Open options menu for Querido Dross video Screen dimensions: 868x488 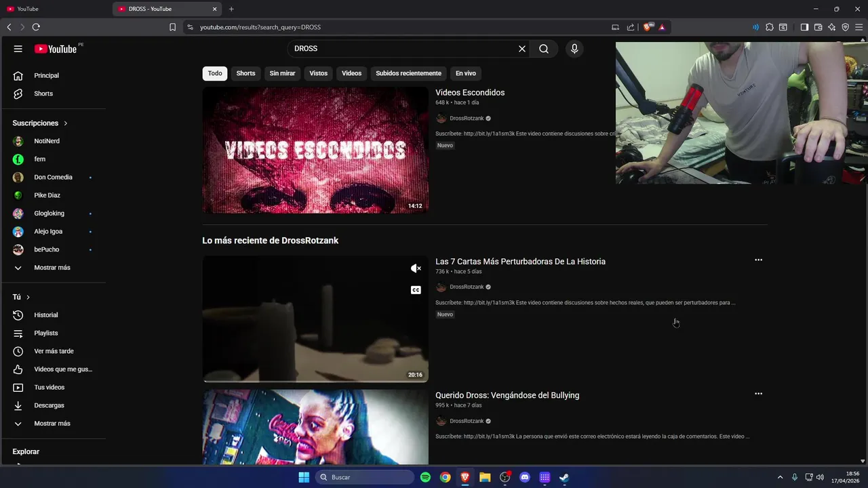(758, 394)
